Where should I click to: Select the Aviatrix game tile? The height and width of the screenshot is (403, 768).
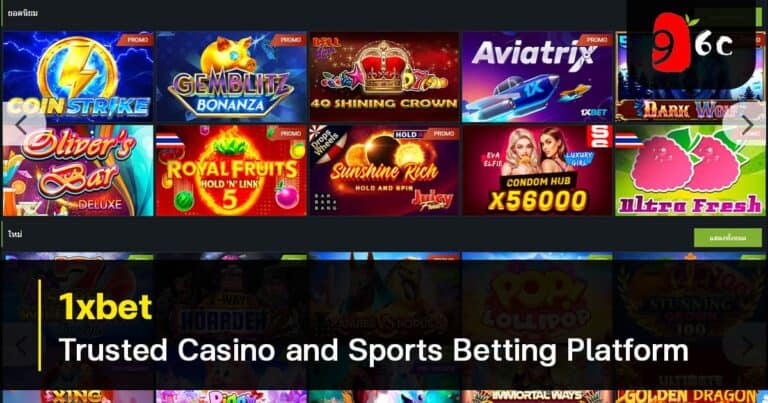(537, 77)
